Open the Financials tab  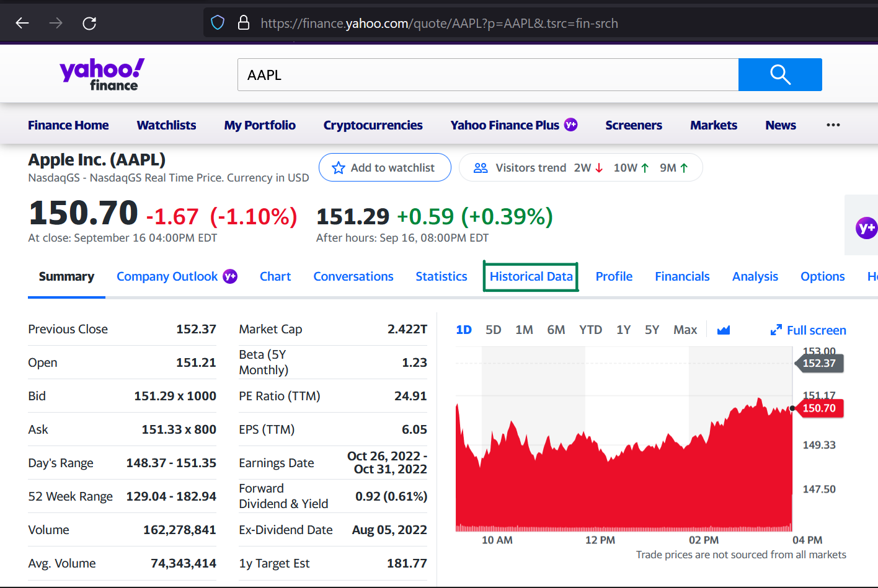click(682, 276)
